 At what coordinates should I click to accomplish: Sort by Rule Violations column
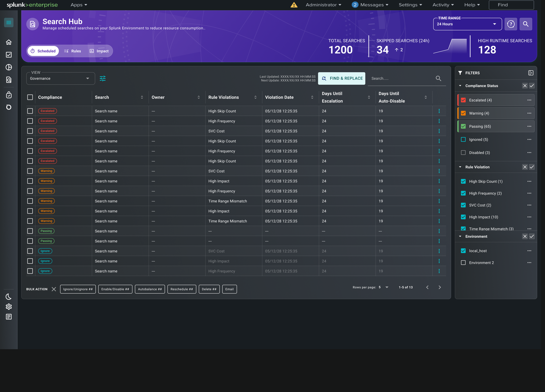[x=255, y=97]
